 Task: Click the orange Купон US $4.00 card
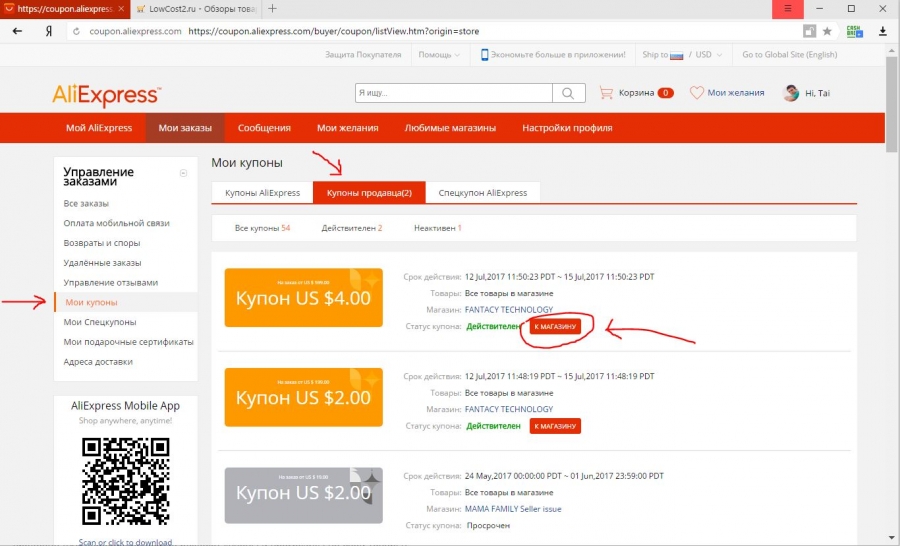304,297
